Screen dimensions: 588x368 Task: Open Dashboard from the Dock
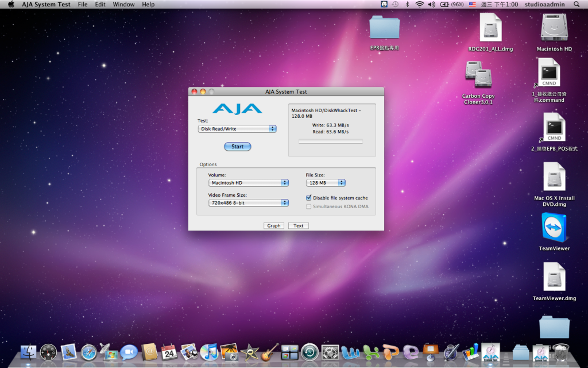[x=48, y=352]
